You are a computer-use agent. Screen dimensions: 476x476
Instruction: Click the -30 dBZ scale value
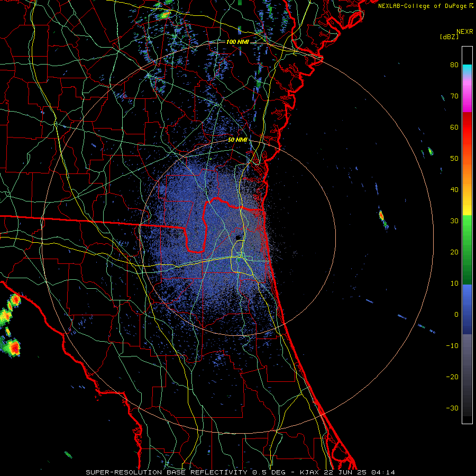point(452,408)
